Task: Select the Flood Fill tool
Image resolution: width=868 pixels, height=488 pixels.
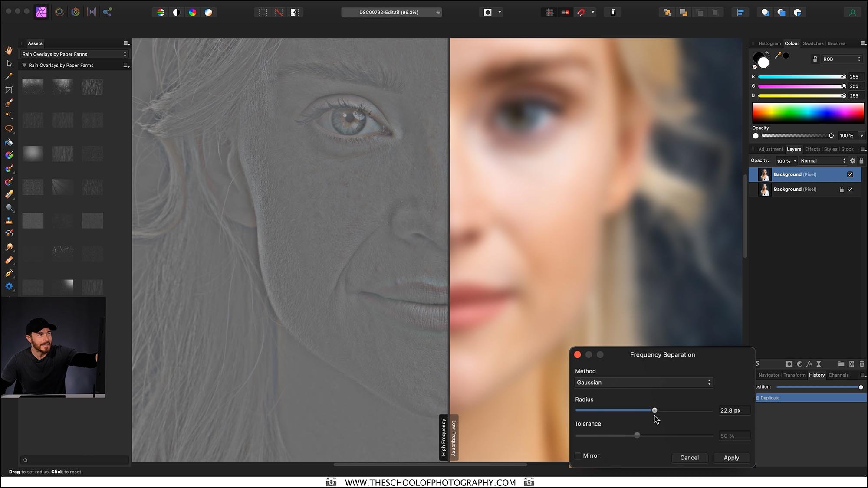Action: pos(9,142)
